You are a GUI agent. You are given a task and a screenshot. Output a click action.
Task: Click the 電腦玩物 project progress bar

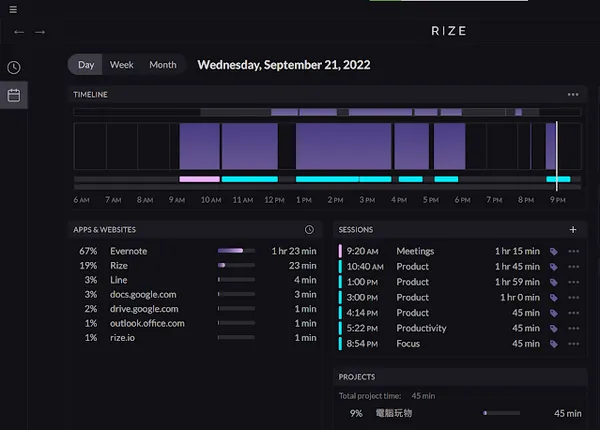coord(501,413)
